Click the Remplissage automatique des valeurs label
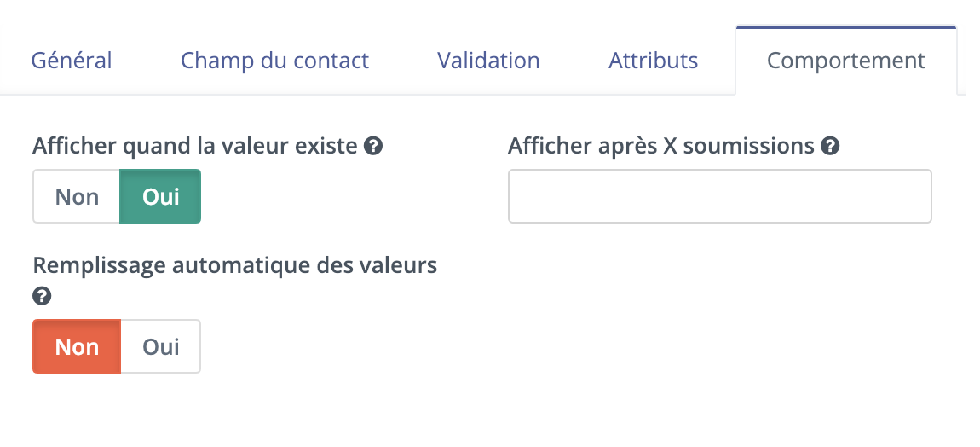The height and width of the screenshot is (447, 980). [235, 265]
